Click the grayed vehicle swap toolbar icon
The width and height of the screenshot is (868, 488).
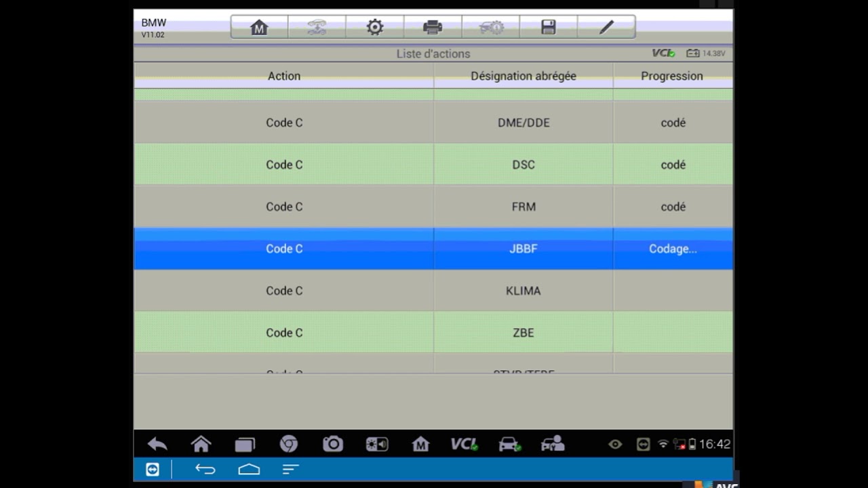pos(317,27)
